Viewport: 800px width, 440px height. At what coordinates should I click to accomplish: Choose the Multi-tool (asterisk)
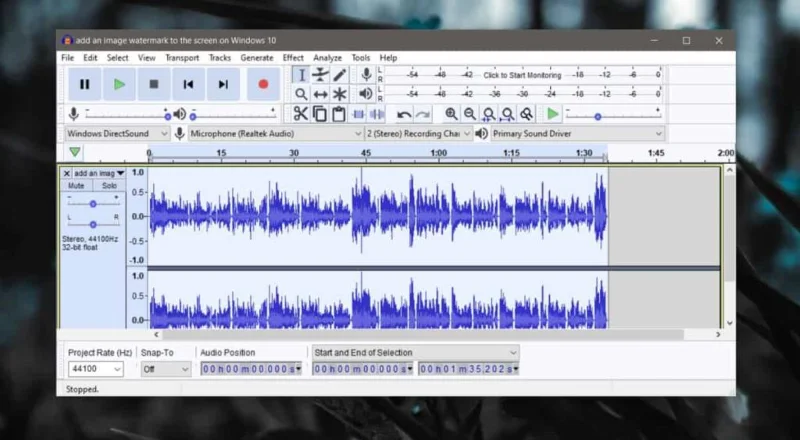pos(340,94)
